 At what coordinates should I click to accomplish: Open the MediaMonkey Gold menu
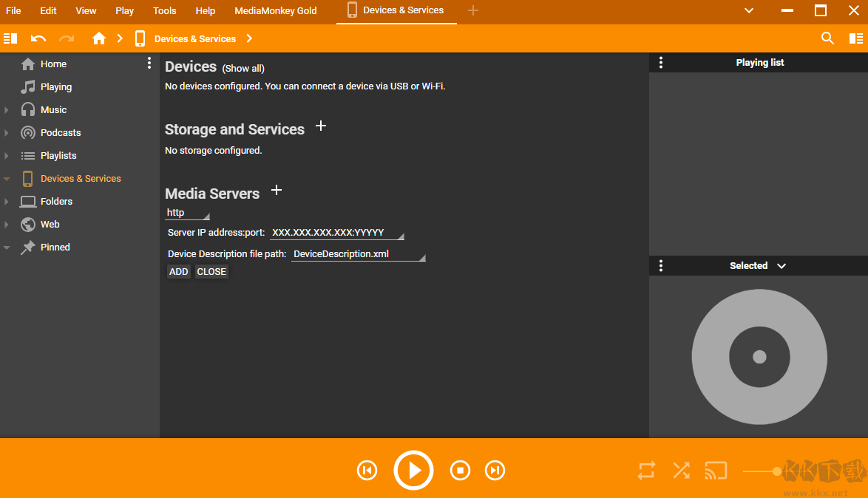[275, 10]
